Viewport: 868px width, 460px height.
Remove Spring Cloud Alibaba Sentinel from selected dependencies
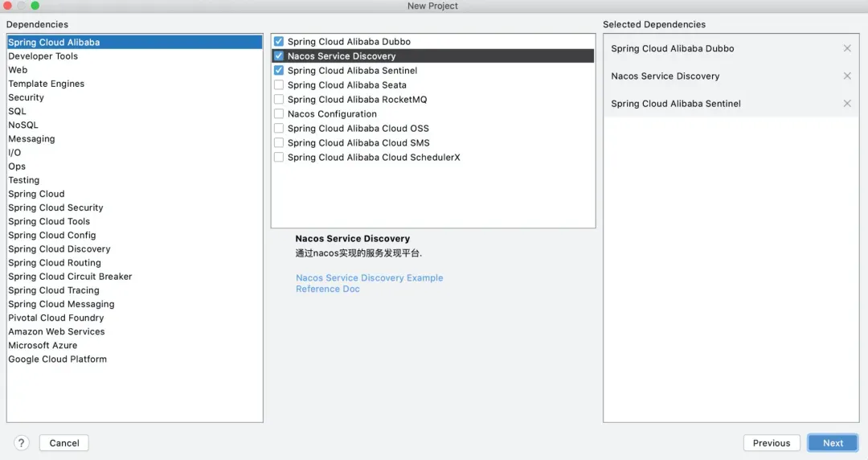[847, 104]
